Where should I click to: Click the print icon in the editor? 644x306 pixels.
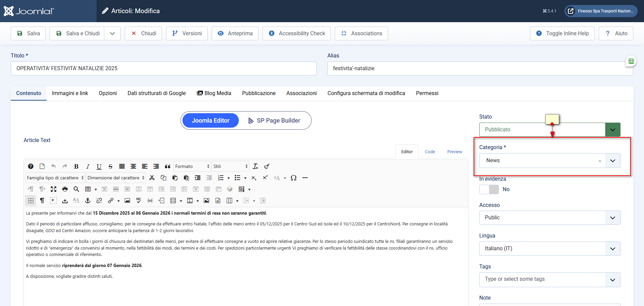click(65, 189)
